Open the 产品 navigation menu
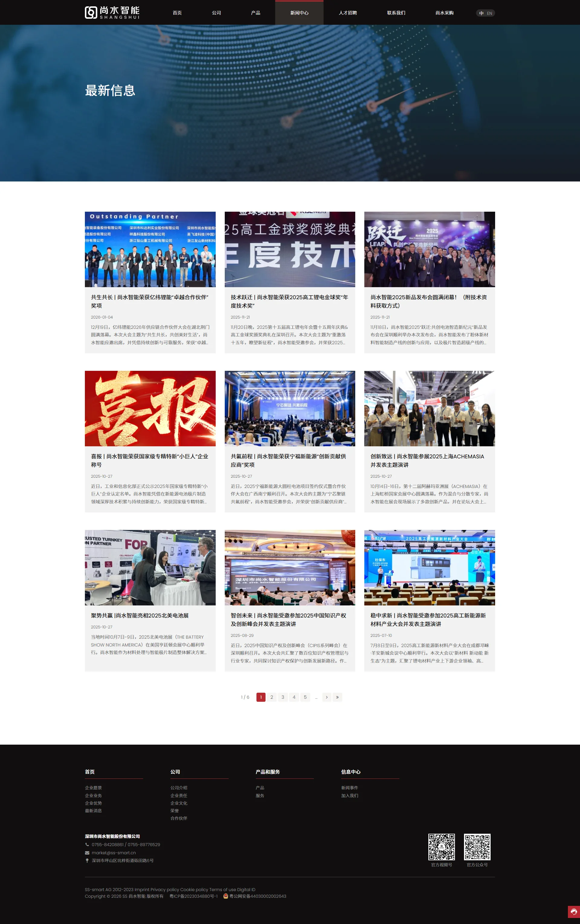 256,13
